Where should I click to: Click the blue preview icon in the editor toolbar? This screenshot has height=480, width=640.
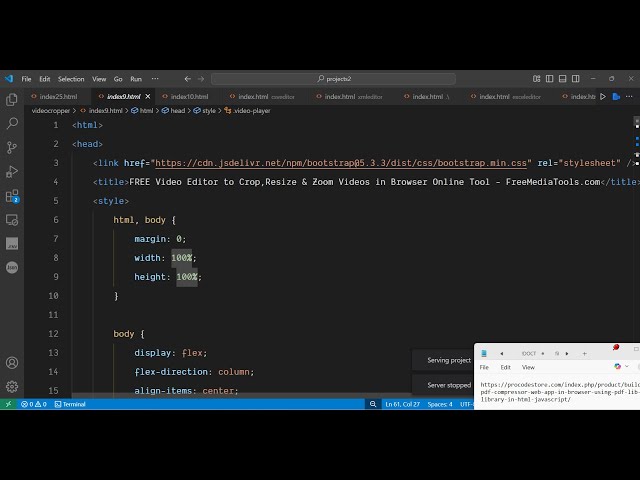click(616, 96)
